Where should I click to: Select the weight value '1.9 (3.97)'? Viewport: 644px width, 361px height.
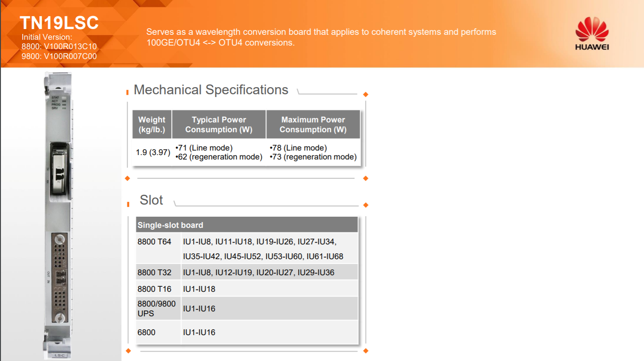click(153, 152)
